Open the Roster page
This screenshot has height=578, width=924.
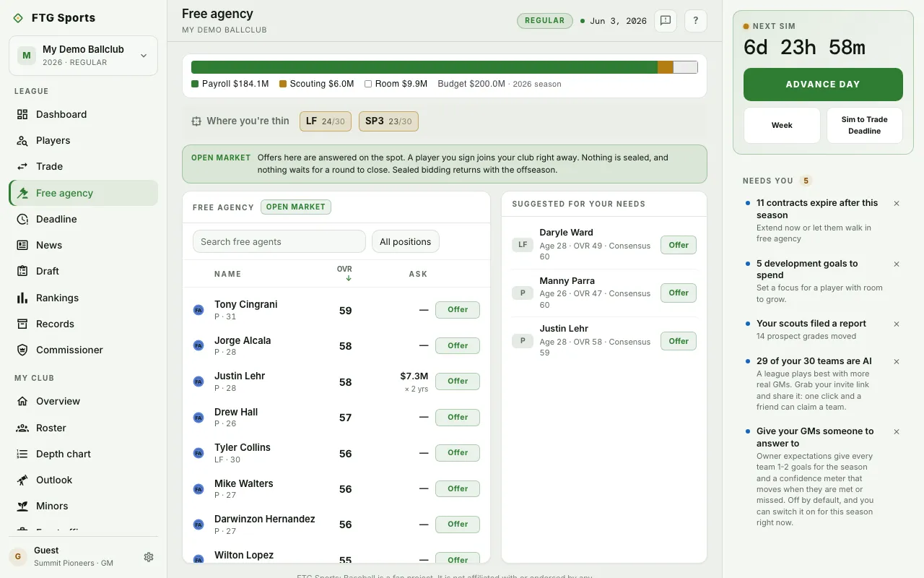point(83,428)
